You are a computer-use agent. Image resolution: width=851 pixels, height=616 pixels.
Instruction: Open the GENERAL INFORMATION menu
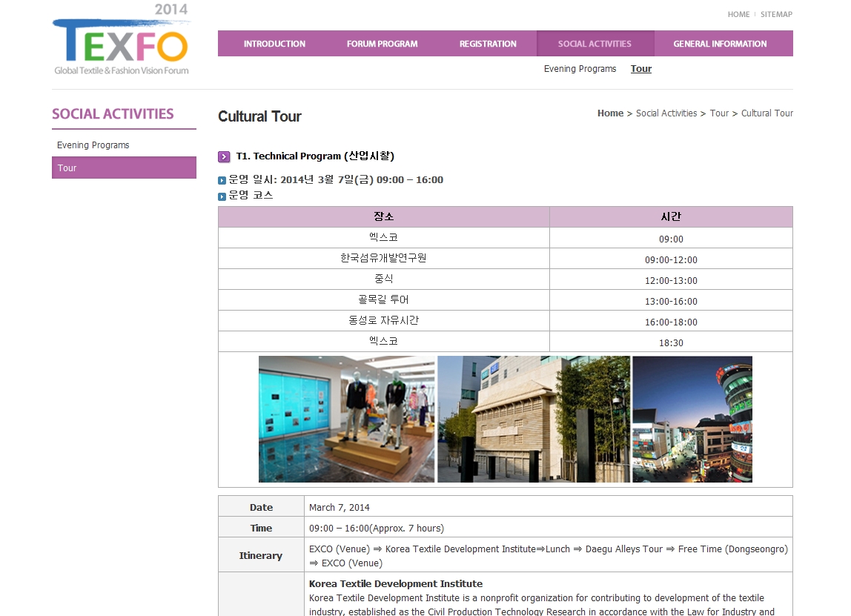point(721,44)
